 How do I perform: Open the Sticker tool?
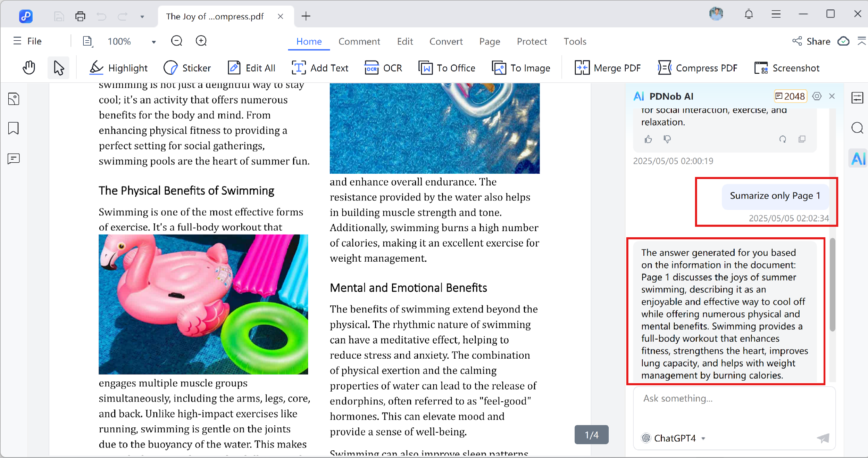(x=187, y=68)
